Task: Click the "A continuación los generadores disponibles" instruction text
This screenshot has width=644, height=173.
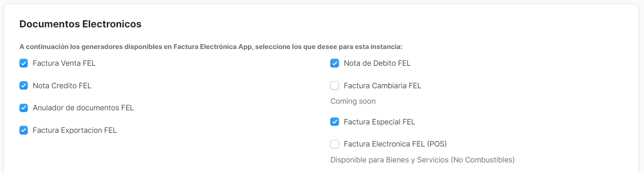Action: click(x=211, y=46)
